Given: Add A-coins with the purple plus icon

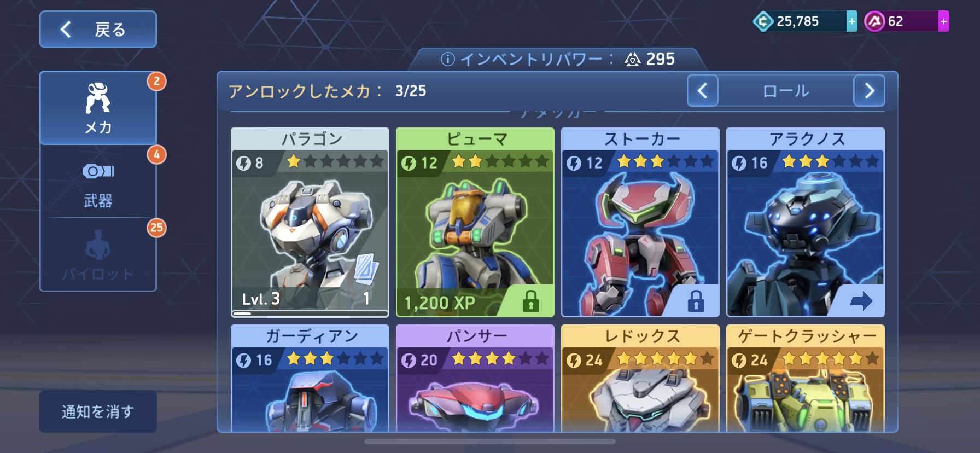Looking at the screenshot, I should tap(943, 21).
